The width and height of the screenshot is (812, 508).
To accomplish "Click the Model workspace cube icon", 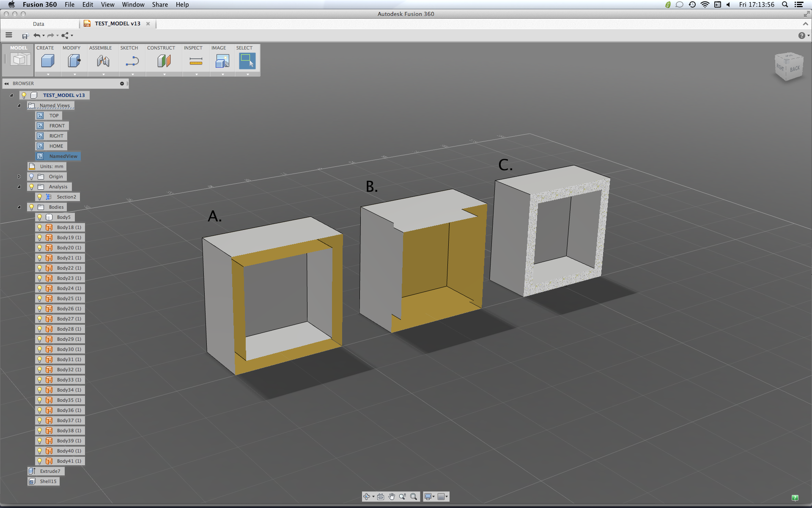I will point(20,60).
